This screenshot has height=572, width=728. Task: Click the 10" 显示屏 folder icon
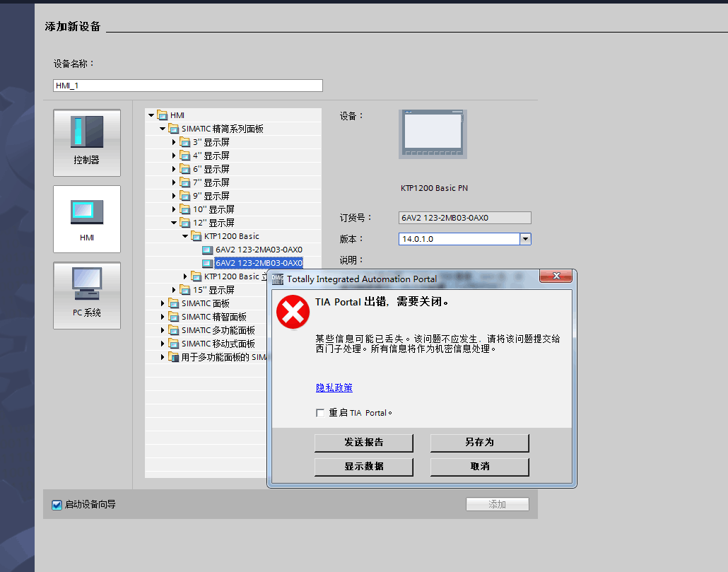[x=184, y=209]
